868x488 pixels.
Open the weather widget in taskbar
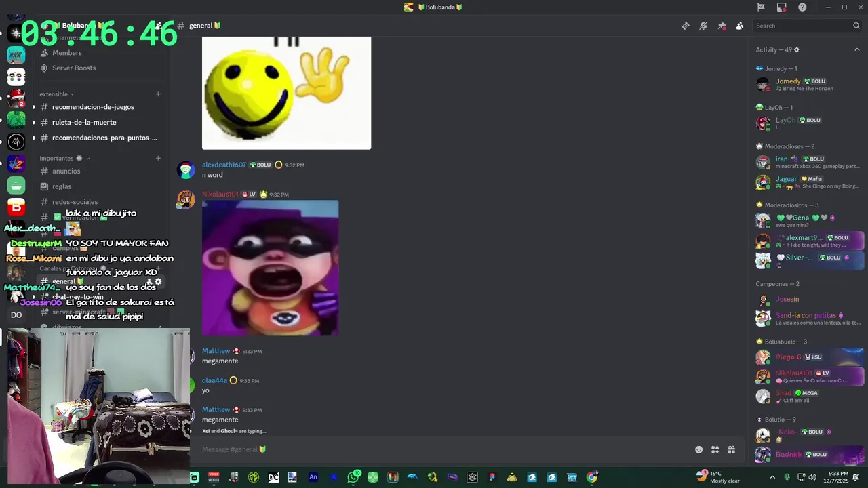718,477
